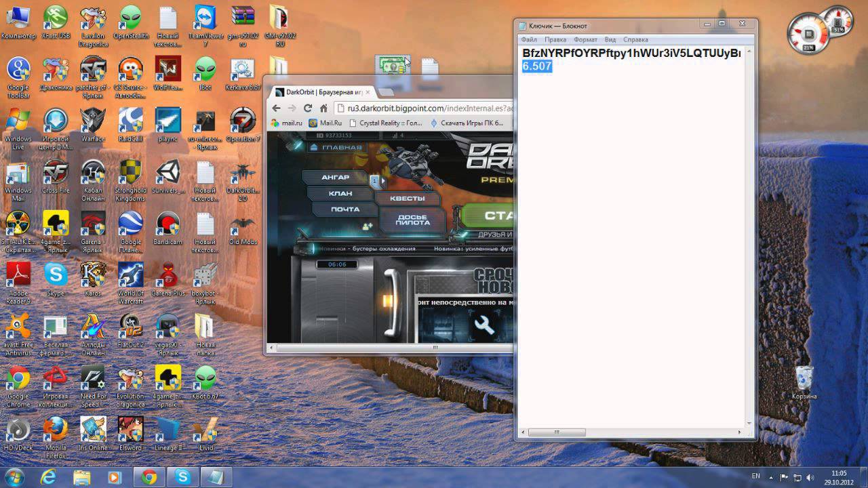Screen dimensions: 868x488
Task: Open the Корзина recycle bin icon
Action: click(804, 382)
